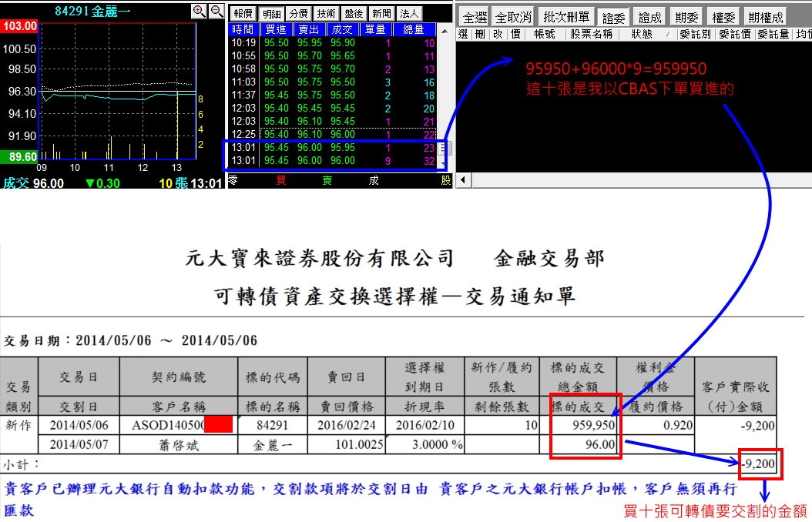
Task: Click the 959,950 total amount cell
Action: tap(579, 425)
